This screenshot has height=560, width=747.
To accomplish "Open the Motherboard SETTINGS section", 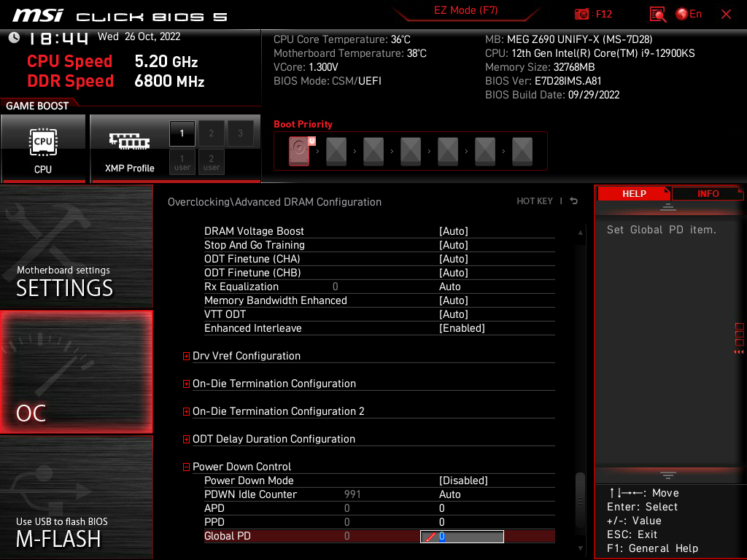I will [x=76, y=246].
